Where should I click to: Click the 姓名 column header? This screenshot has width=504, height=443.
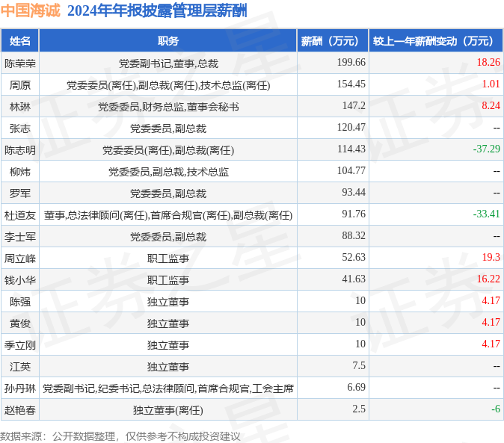click(x=20, y=41)
